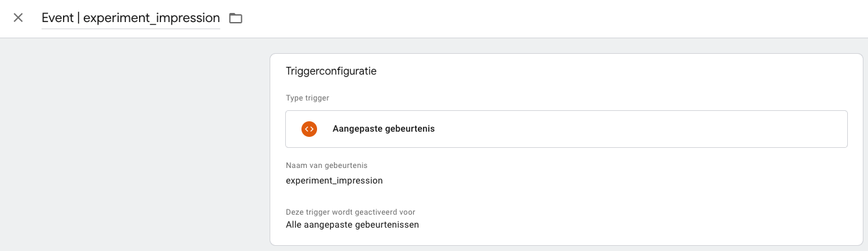Click the word 'gebeurtenis' in the trigger type

point(411,129)
